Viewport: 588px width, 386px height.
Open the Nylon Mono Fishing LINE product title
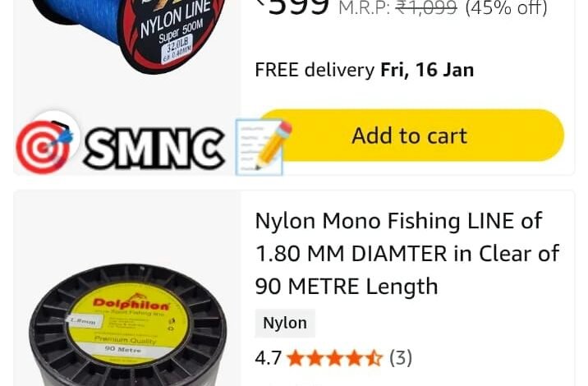point(407,254)
